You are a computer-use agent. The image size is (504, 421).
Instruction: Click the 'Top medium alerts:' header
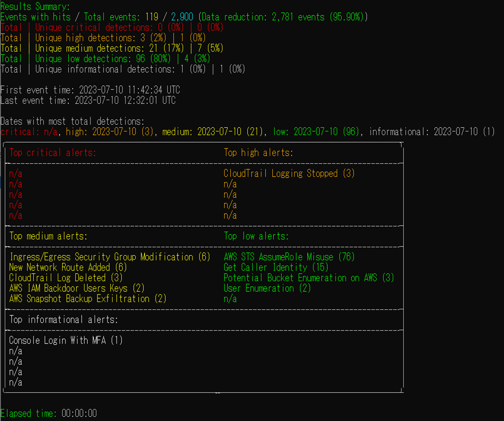(x=48, y=236)
